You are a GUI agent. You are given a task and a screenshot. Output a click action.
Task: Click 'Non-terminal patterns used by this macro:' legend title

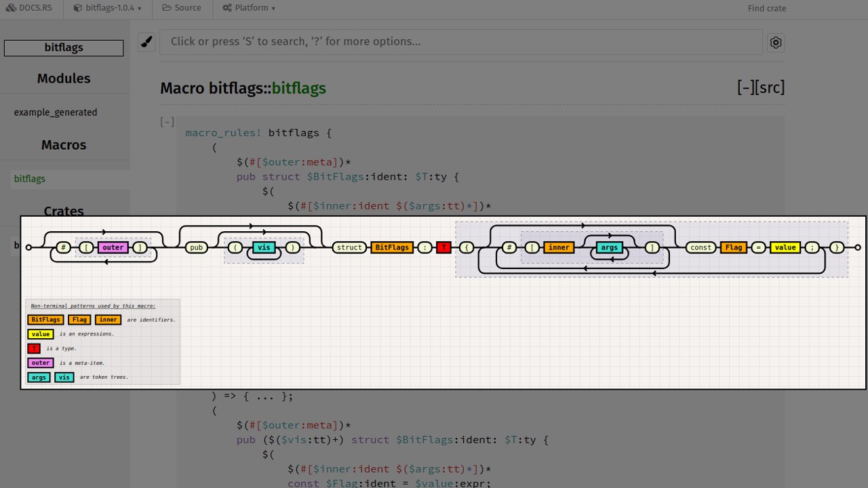coord(94,306)
